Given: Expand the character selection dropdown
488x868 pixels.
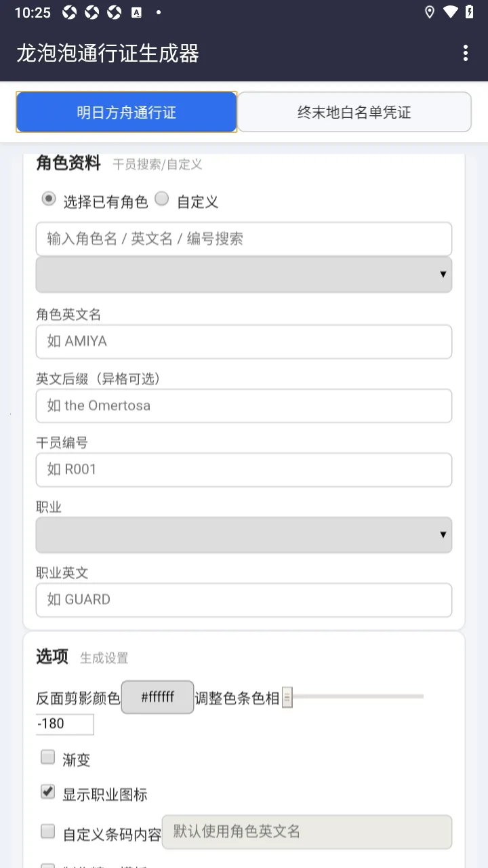Looking at the screenshot, I should point(244,275).
